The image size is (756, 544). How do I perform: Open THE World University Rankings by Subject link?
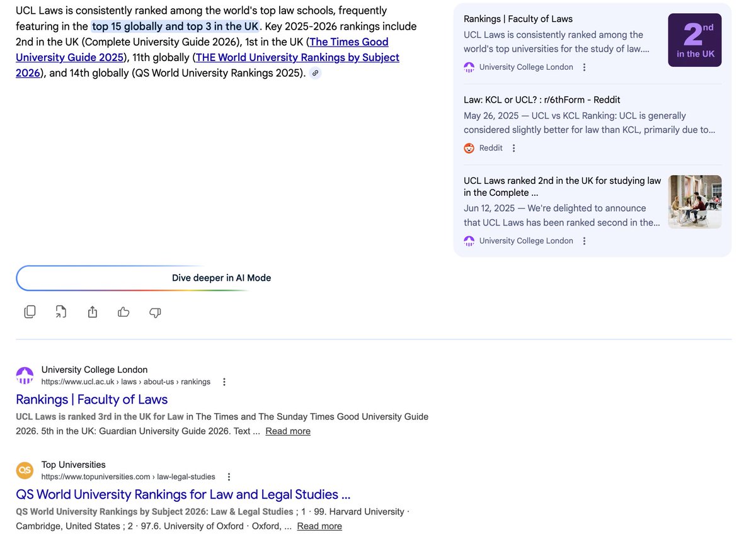click(208, 65)
